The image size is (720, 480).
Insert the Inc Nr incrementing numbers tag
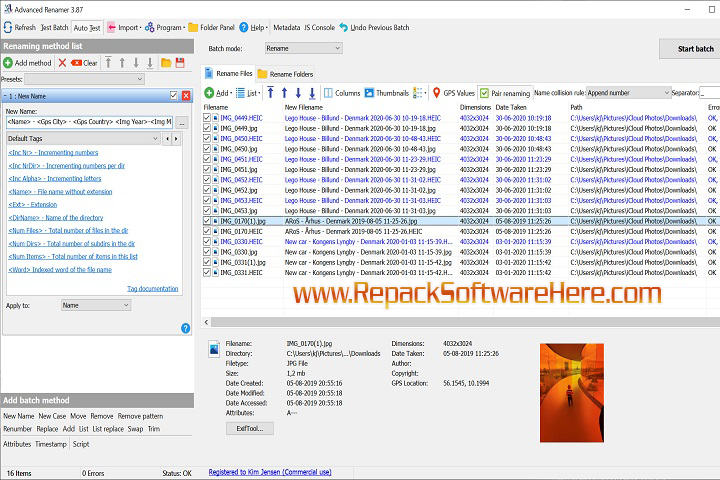click(53, 152)
